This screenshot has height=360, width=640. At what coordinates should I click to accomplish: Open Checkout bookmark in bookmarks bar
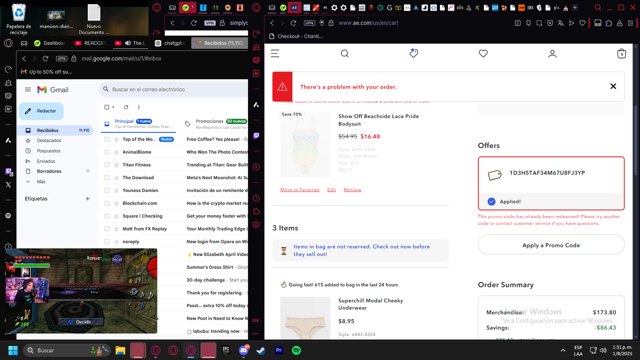pos(296,36)
